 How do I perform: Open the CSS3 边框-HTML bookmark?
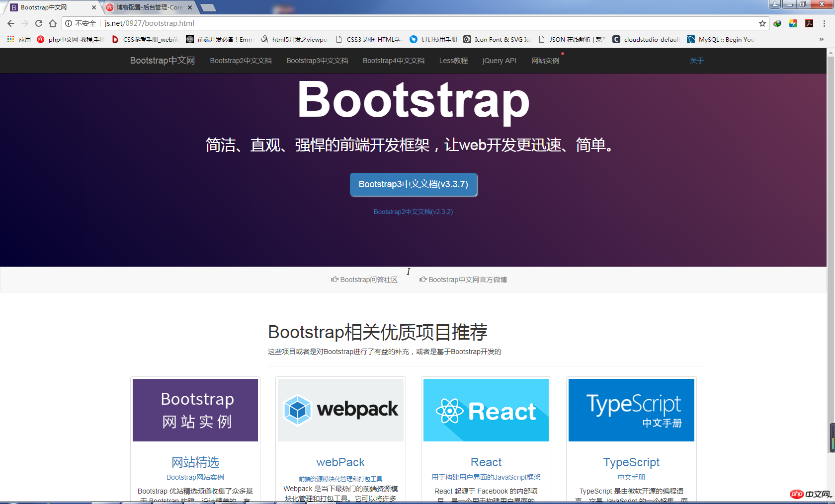[369, 39]
